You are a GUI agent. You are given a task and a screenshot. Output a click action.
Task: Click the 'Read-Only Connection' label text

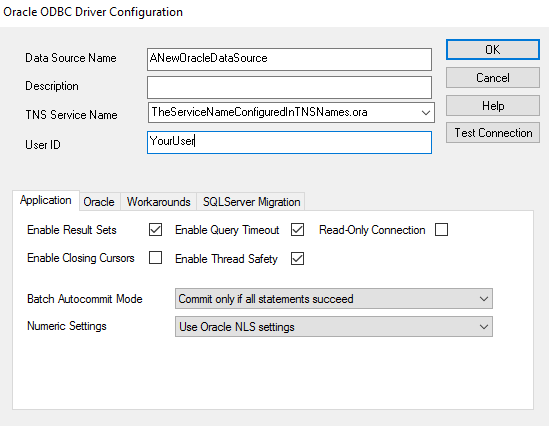click(x=372, y=230)
